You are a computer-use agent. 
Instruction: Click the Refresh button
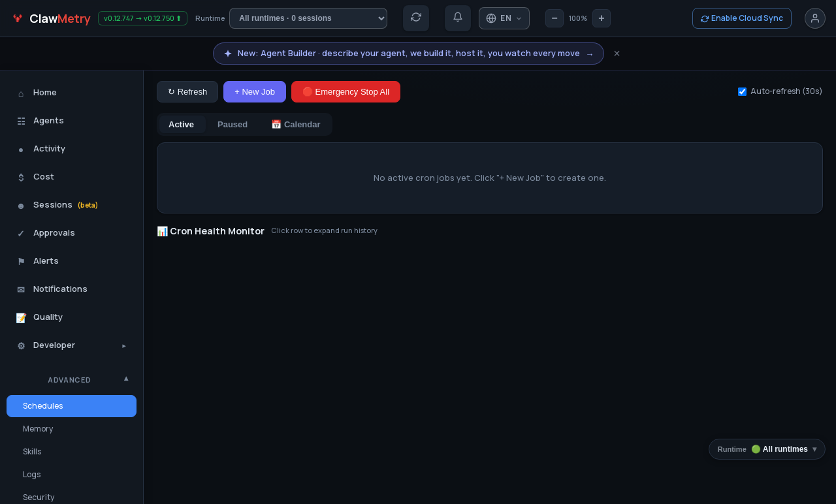(x=187, y=91)
